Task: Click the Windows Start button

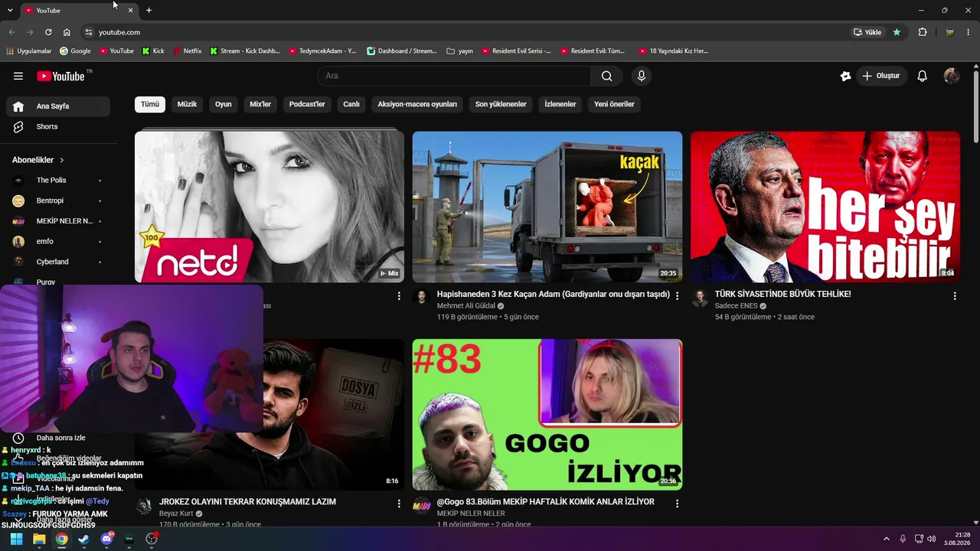Action: [16, 539]
